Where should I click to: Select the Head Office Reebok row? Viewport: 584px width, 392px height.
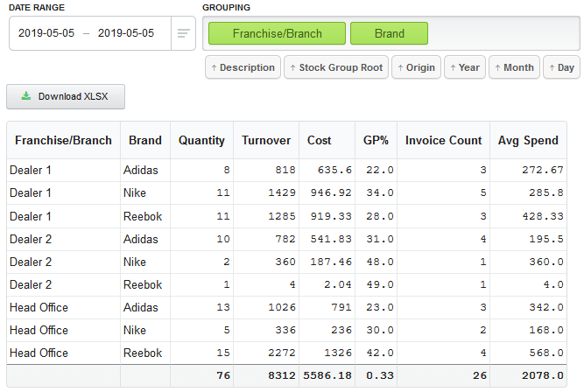(286, 353)
